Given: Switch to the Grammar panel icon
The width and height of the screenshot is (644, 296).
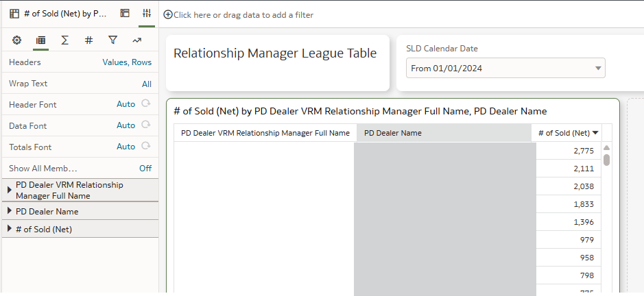Looking at the screenshot, I should coord(125,13).
